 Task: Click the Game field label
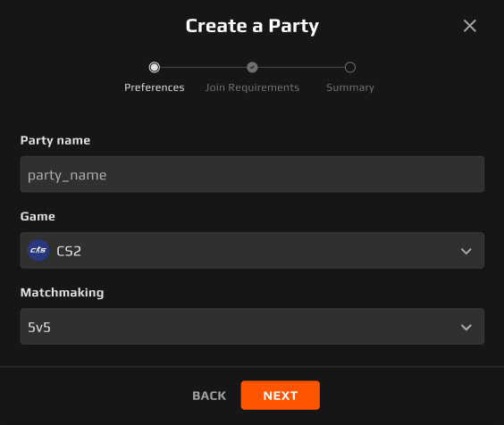38,216
